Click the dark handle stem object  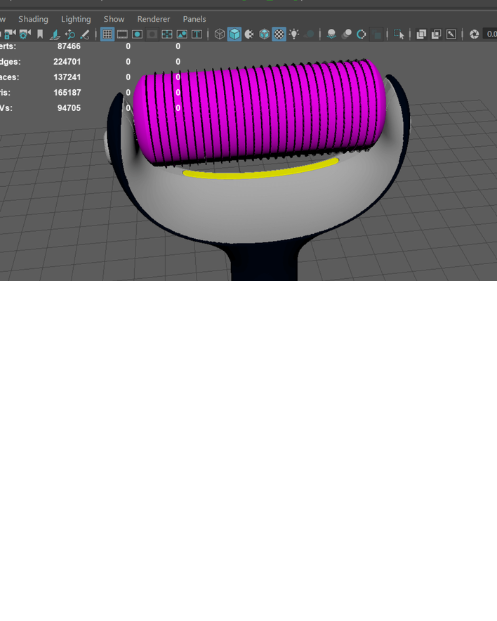pos(265,263)
